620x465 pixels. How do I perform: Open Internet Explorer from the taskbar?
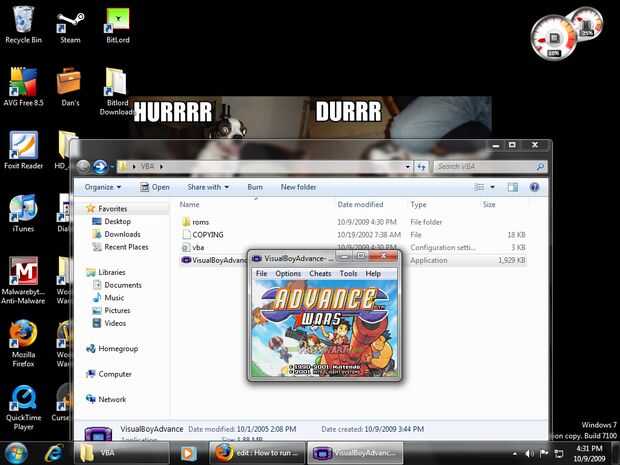click(x=54, y=453)
